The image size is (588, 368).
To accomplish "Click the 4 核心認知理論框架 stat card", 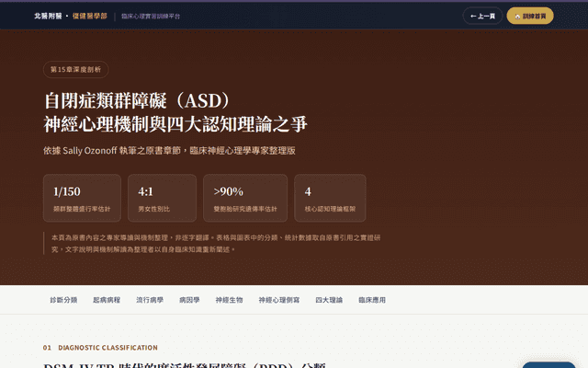I will 330,198.
